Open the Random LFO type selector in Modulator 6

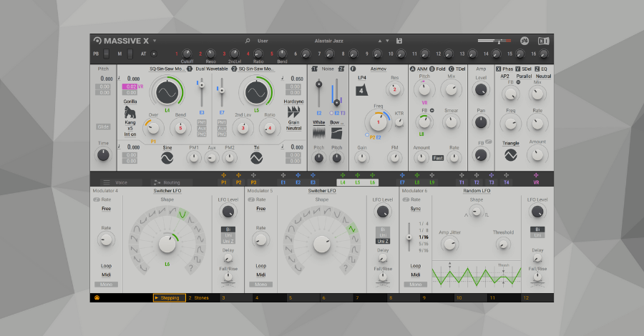point(476,191)
